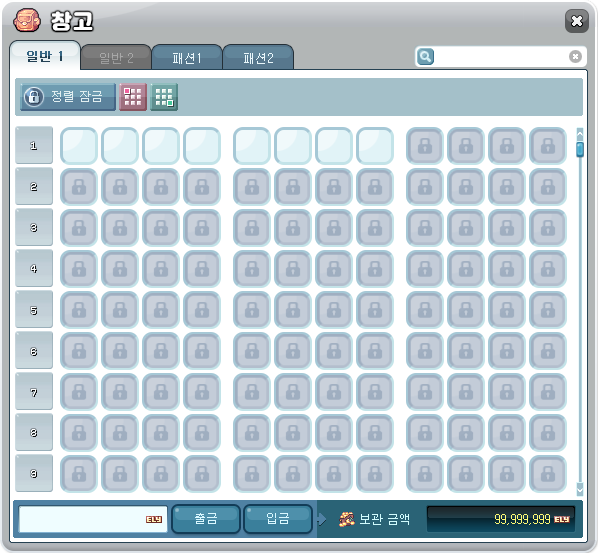Click the last locked slot in row 6
The image size is (598, 553).
coord(548,351)
